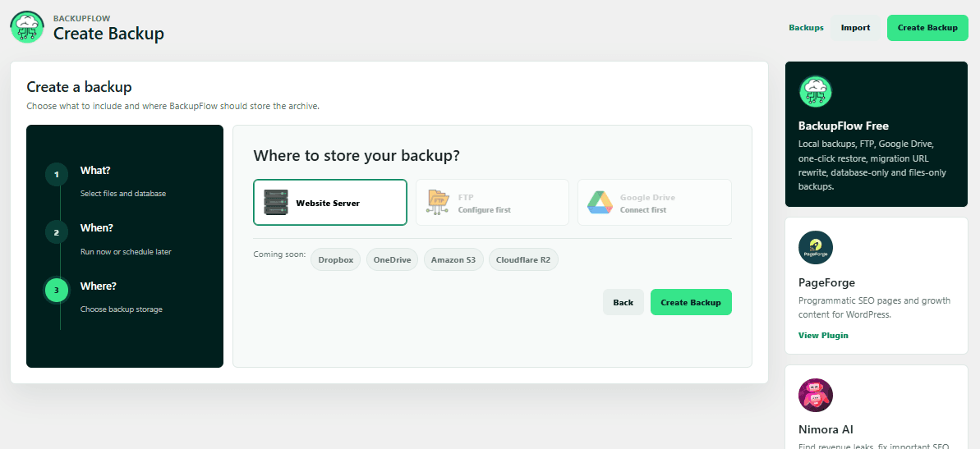Click 'Connect first' text under Google Drive

[x=643, y=210]
